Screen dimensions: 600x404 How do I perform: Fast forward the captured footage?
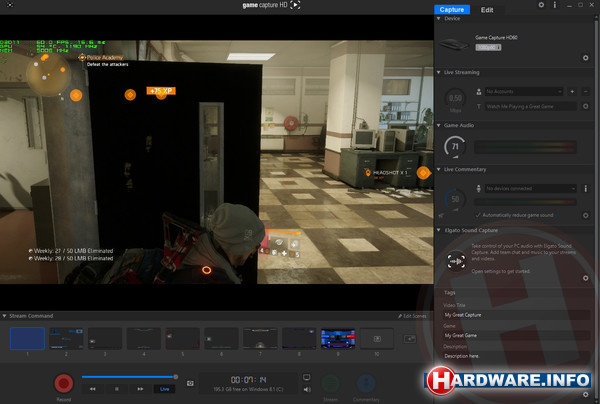pos(140,389)
